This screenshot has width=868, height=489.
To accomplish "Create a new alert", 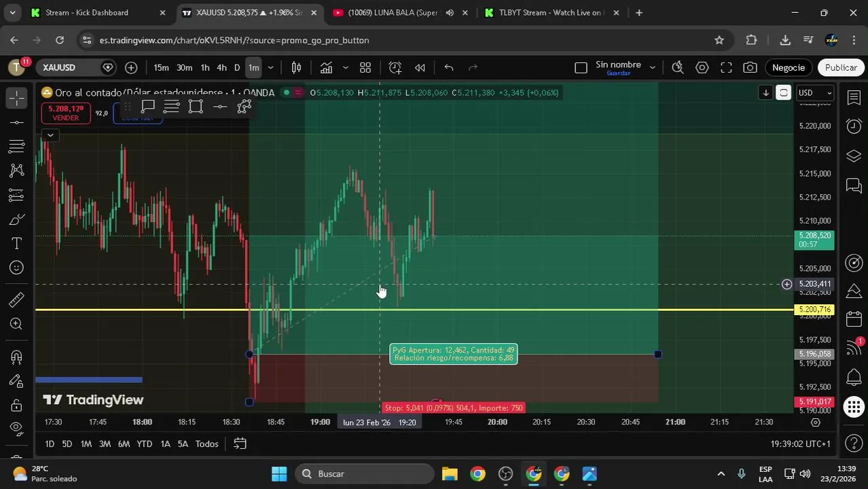I will [395, 67].
